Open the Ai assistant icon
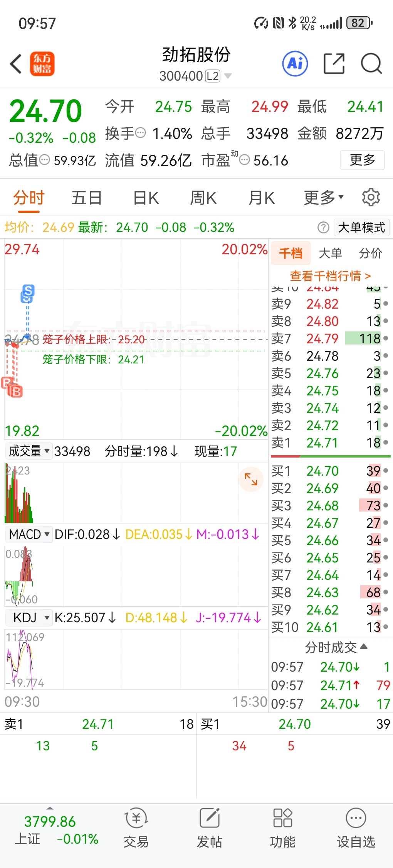The height and width of the screenshot is (868, 393). point(295,63)
